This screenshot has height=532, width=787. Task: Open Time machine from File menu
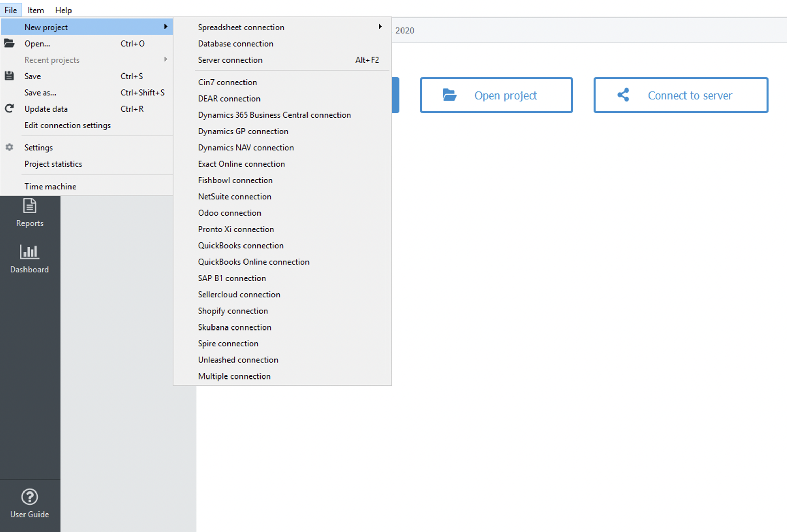point(50,186)
